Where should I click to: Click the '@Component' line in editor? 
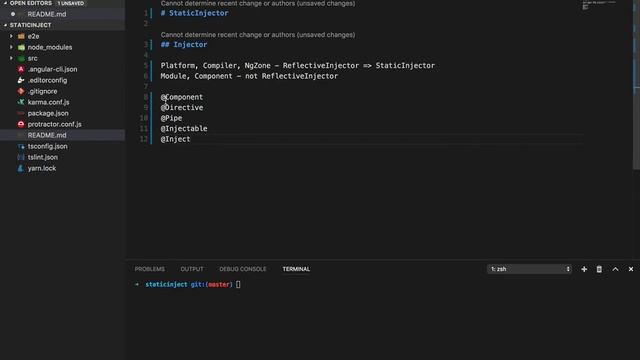pos(182,97)
